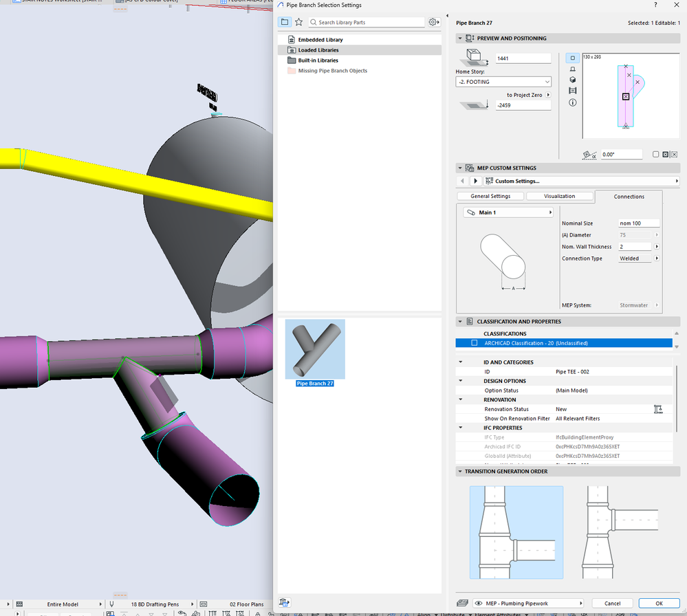
Task: Toggle the checkbox beside the rotation angle field
Action: [655, 154]
